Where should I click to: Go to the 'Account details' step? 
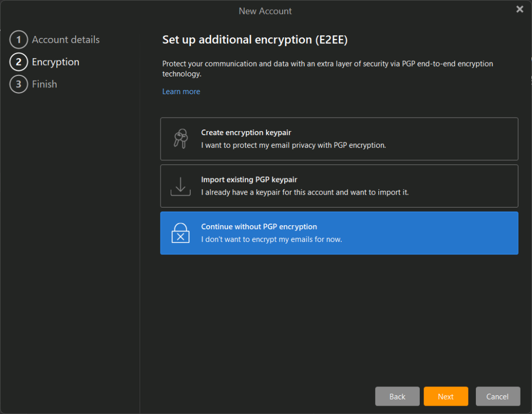coord(65,40)
